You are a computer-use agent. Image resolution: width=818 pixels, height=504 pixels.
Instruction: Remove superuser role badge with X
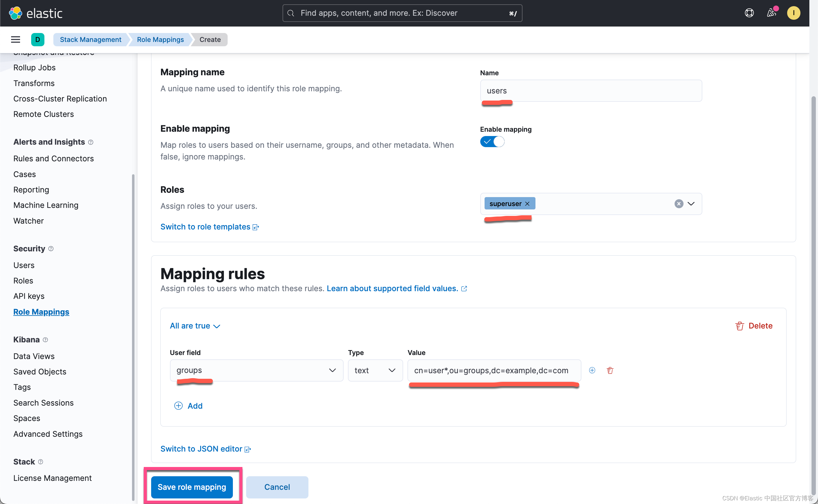tap(527, 204)
